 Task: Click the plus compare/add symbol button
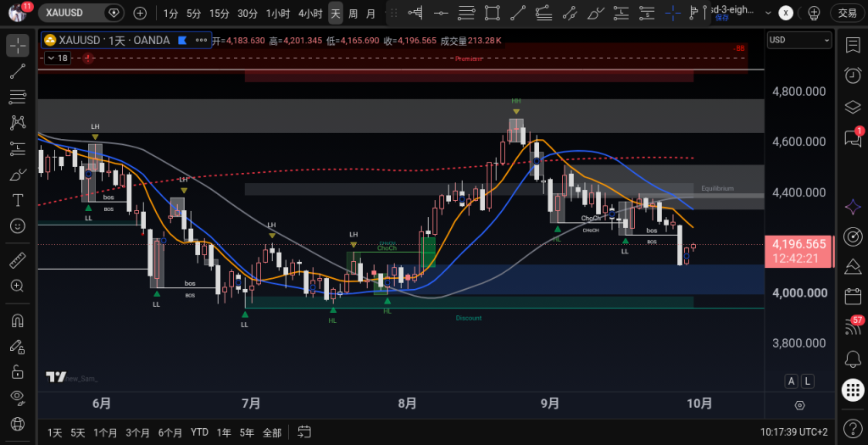coord(140,13)
